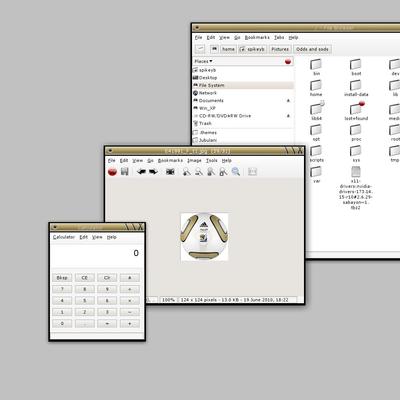
Task: Select File System in Places sidebar
Action: [x=243, y=85]
